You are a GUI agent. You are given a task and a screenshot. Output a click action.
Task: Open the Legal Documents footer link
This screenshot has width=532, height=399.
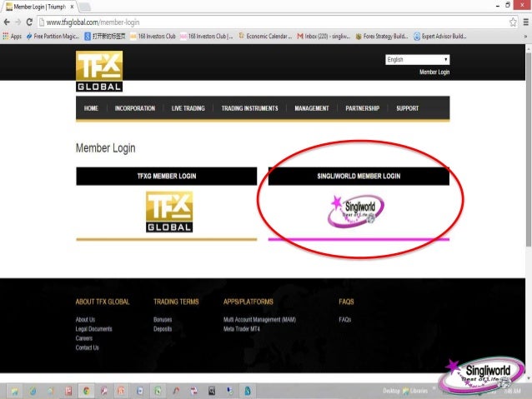click(93, 329)
